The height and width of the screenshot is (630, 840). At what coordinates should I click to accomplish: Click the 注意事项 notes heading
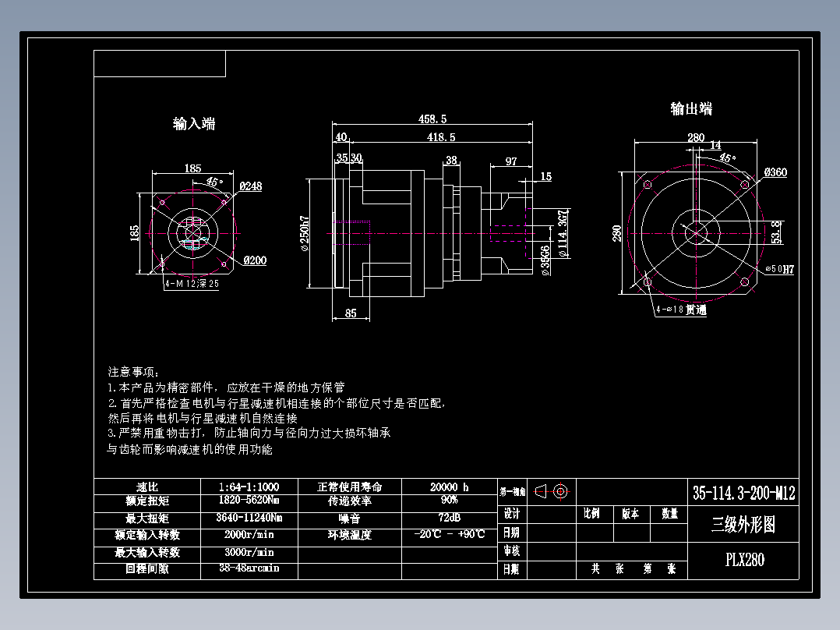(x=131, y=371)
